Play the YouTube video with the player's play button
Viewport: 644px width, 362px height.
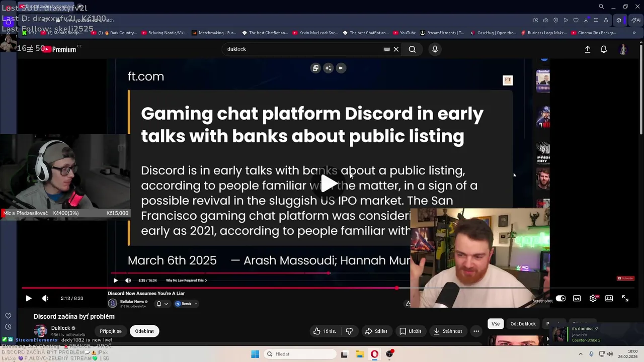tap(29, 298)
